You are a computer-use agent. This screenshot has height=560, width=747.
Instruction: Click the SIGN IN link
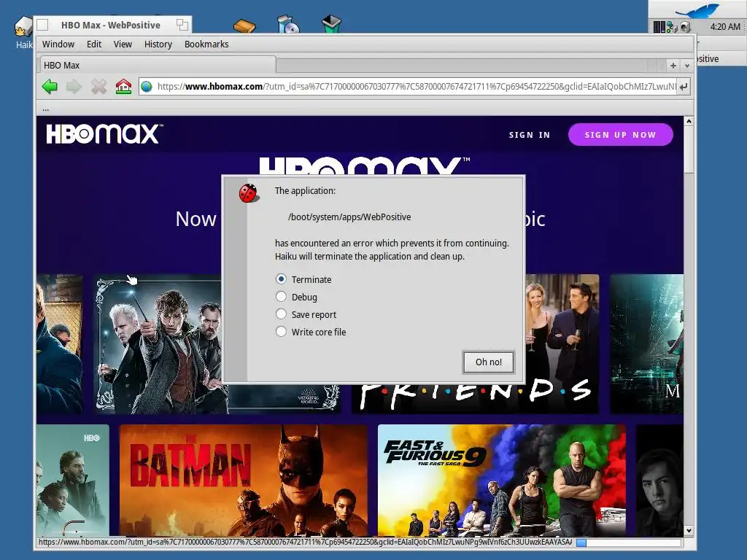pyautogui.click(x=530, y=135)
